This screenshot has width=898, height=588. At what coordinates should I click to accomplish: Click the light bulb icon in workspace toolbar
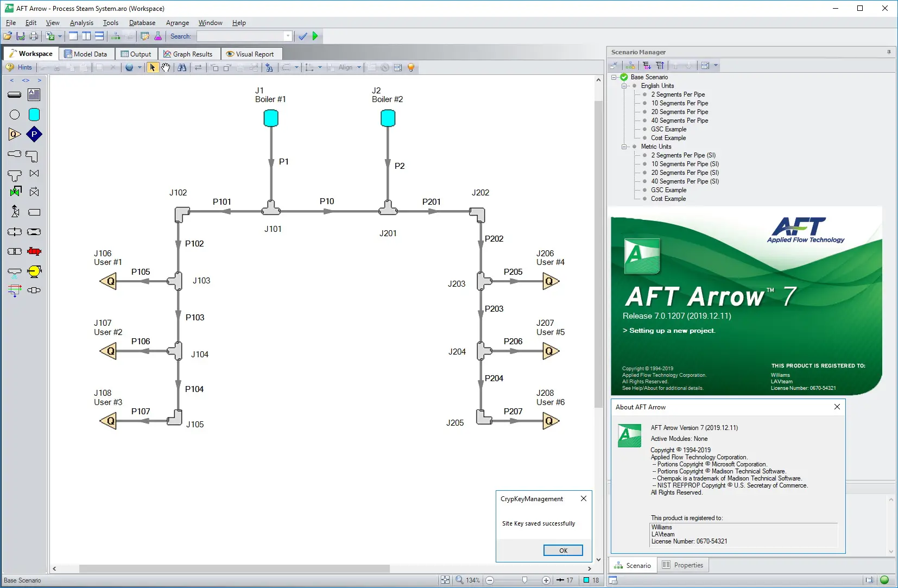tap(411, 67)
